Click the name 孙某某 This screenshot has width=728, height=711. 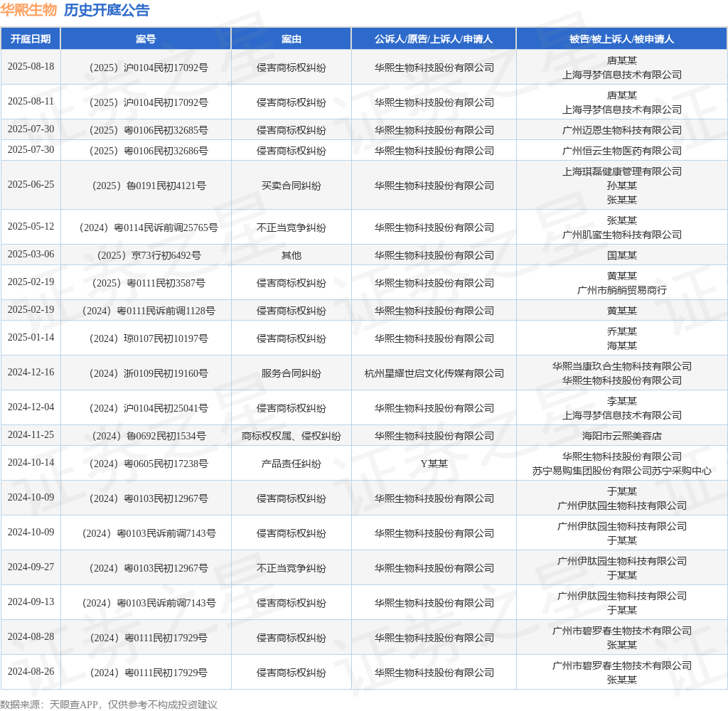(x=621, y=186)
